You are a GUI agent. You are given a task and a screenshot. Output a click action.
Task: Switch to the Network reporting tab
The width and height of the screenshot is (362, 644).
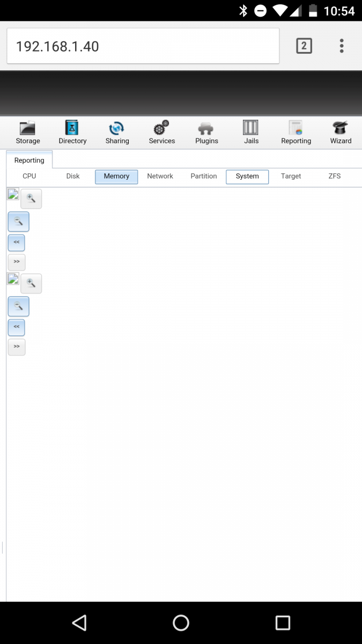point(160,176)
